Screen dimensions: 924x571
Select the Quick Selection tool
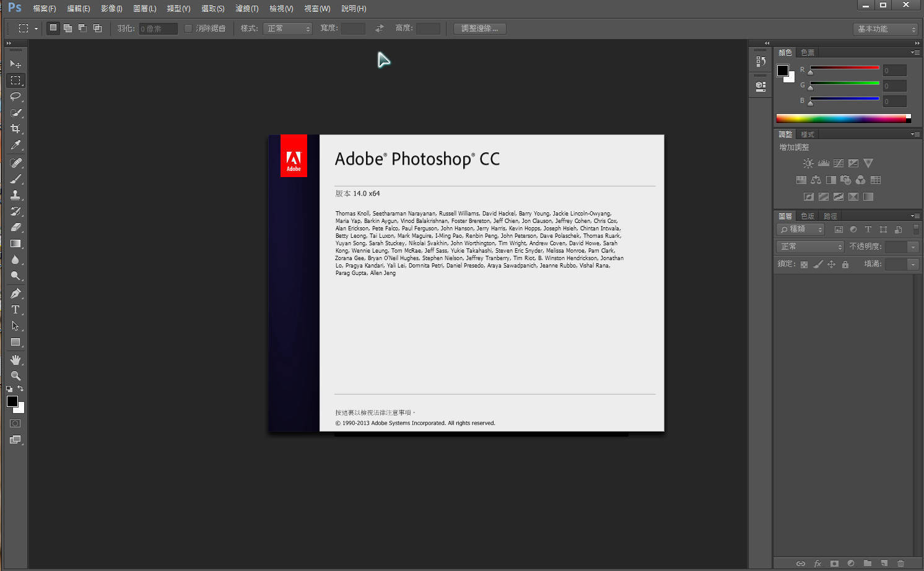coord(15,113)
